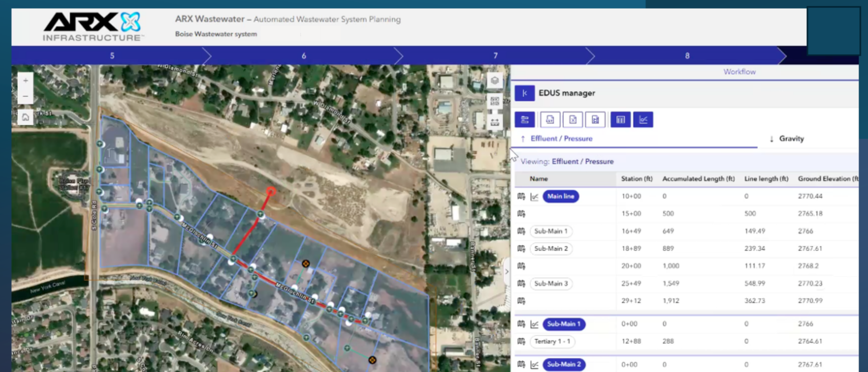Image resolution: width=868 pixels, height=372 pixels.
Task: Click the EDUS manager collapse back icon
Action: [x=525, y=93]
